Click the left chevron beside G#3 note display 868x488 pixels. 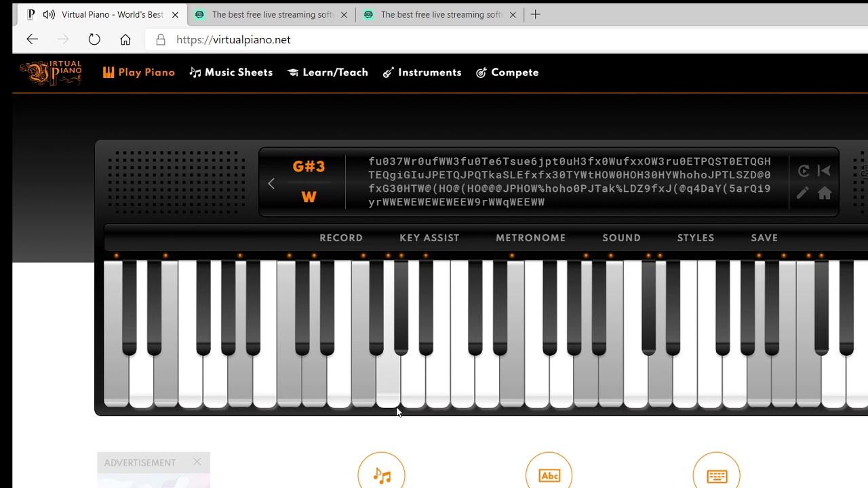point(271,183)
